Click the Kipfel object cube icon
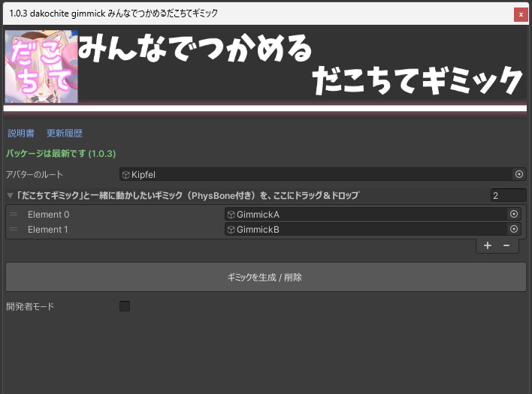Image resolution: width=532 pixels, height=394 pixels. click(126, 175)
